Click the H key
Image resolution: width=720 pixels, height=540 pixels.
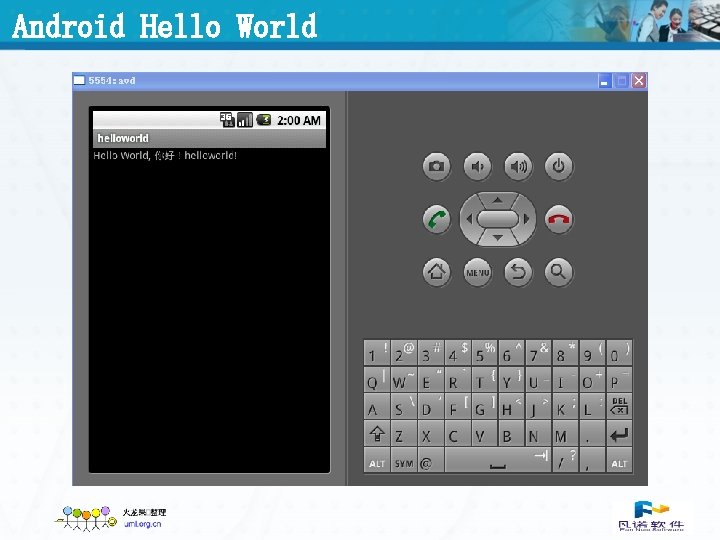(512, 406)
